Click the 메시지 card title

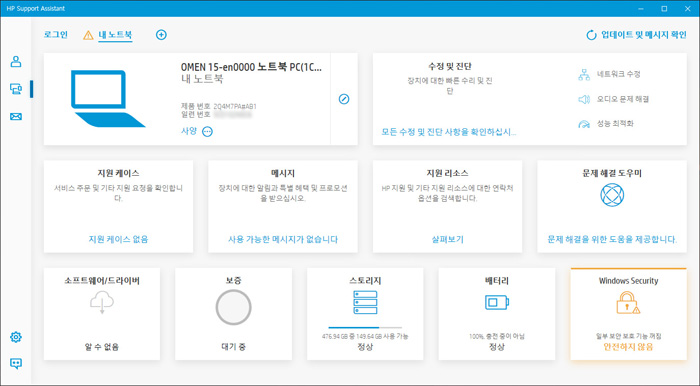pos(283,173)
